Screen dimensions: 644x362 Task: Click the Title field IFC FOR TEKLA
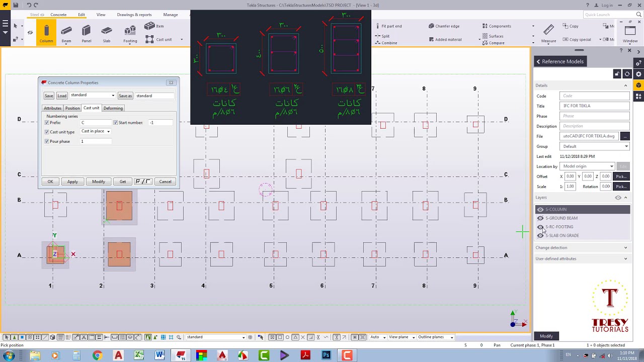coord(595,106)
